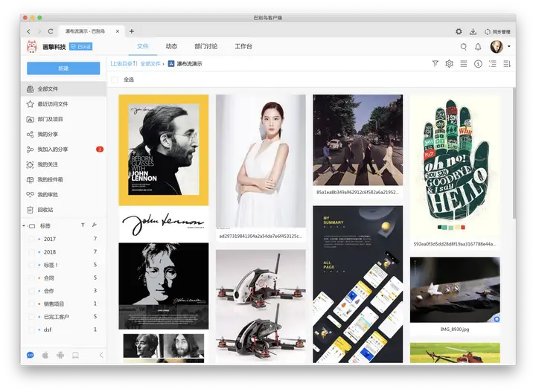Switch to the 部门讨论 tab
The height and width of the screenshot is (392, 536).
205,46
